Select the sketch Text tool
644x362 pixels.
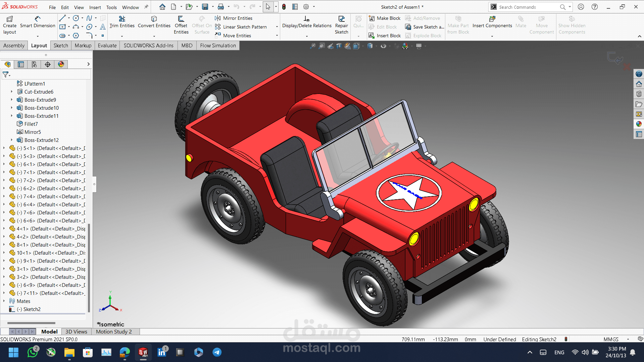(x=103, y=27)
